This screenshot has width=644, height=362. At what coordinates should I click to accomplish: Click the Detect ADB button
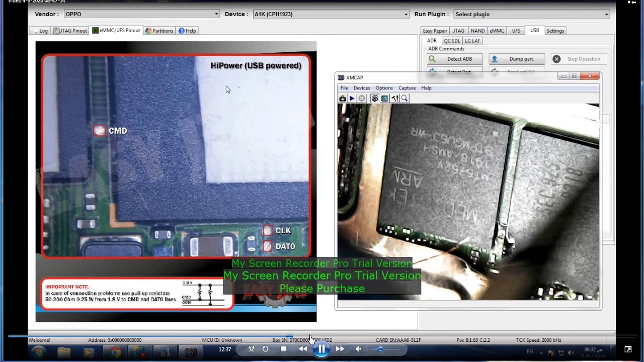pos(455,59)
